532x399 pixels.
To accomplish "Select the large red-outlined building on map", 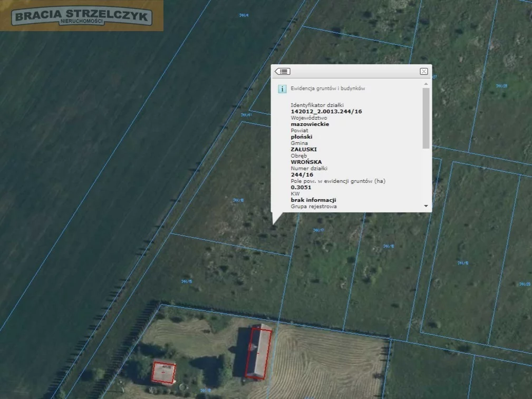I will click(x=258, y=353).
